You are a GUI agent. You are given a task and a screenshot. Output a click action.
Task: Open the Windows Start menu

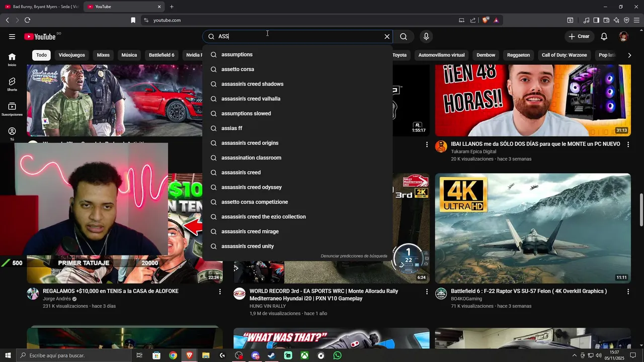pos(8,355)
